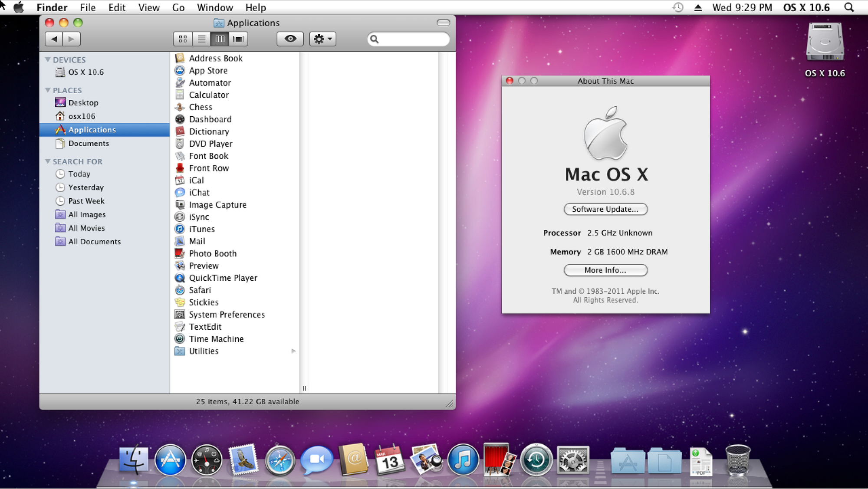Open FaceTime from the dock
The height and width of the screenshot is (489, 868).
(x=316, y=459)
